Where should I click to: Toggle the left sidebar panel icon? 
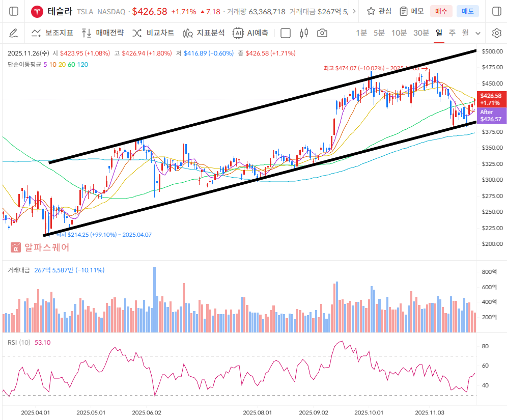[14, 11]
